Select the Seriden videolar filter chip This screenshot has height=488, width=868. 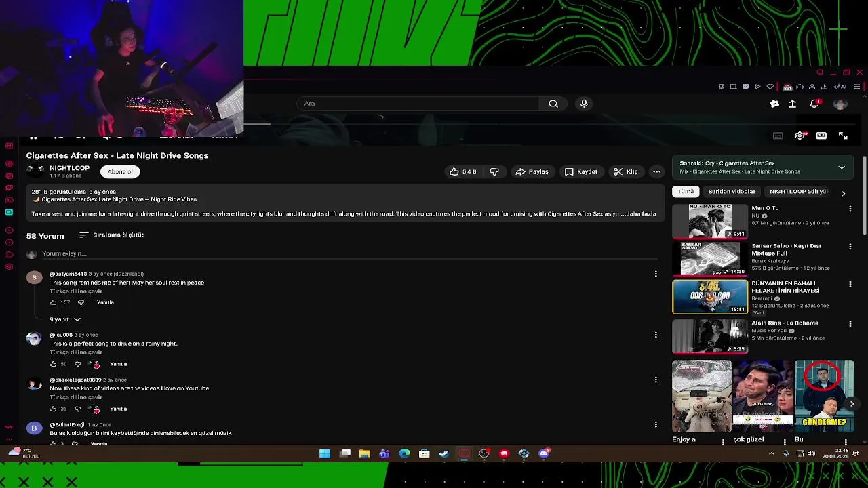click(732, 192)
